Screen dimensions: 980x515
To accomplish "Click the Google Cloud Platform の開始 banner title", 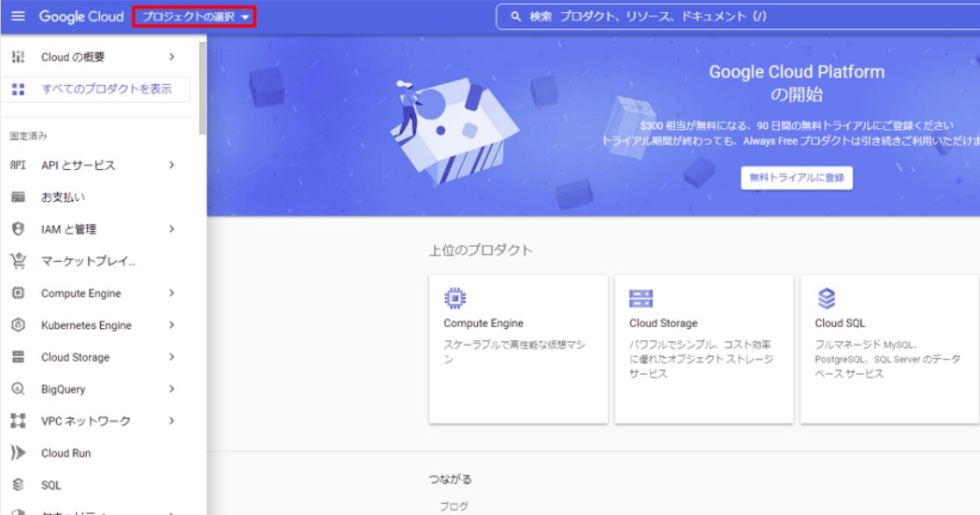I will click(x=797, y=82).
